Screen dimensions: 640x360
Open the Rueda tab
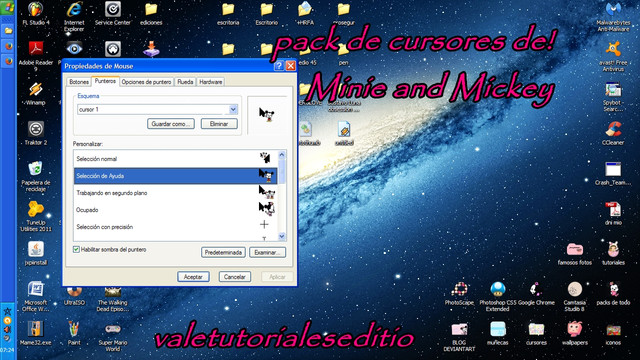pyautogui.click(x=185, y=82)
